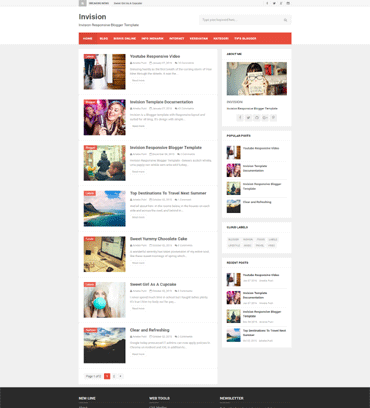Click Recent Posts thumbnail for Invision Responsive Blogger Template

pyautogui.click(x=234, y=316)
